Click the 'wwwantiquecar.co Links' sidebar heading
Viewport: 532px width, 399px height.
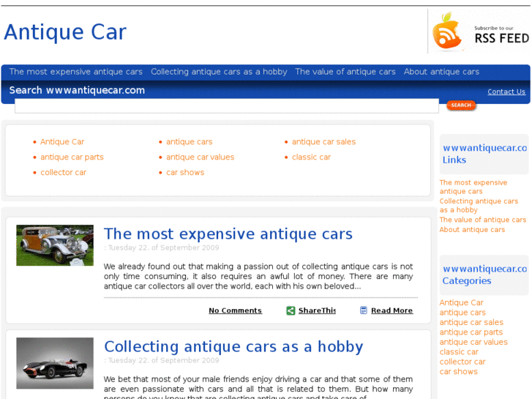point(484,154)
